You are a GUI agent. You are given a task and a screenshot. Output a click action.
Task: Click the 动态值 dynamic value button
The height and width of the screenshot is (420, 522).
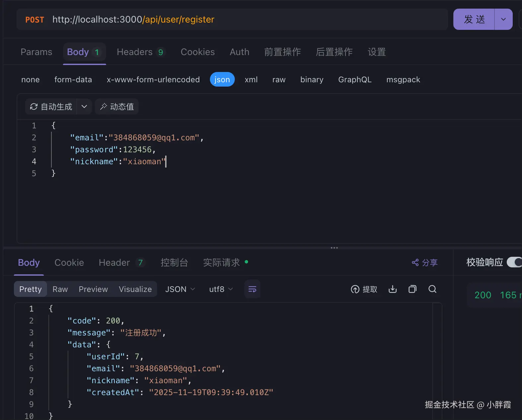[117, 106]
